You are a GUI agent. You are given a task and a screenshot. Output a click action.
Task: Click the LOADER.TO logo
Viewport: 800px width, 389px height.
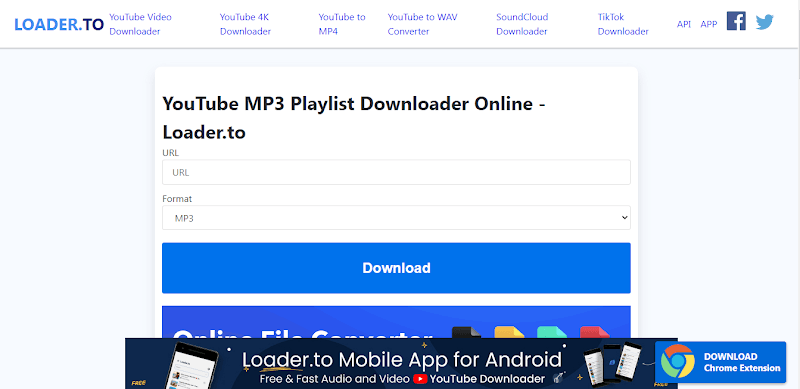click(59, 24)
